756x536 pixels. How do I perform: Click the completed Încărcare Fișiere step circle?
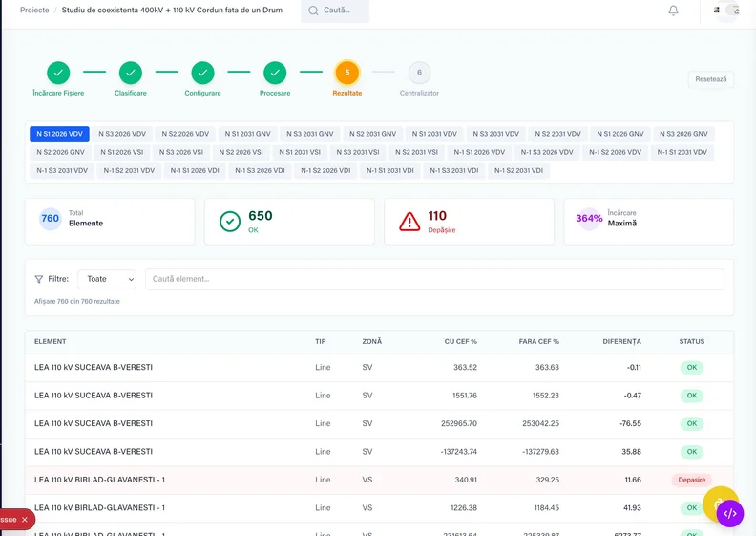pyautogui.click(x=58, y=73)
